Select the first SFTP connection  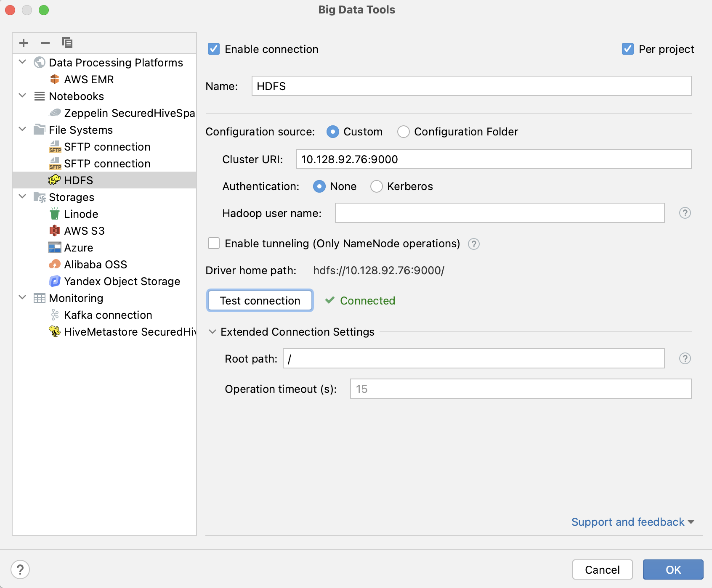coord(106,146)
